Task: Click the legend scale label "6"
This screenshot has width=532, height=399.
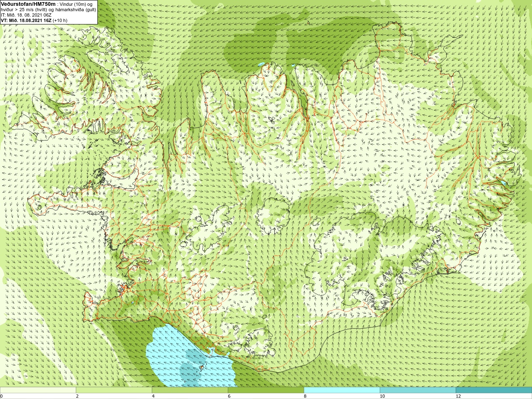Action: pos(229,396)
